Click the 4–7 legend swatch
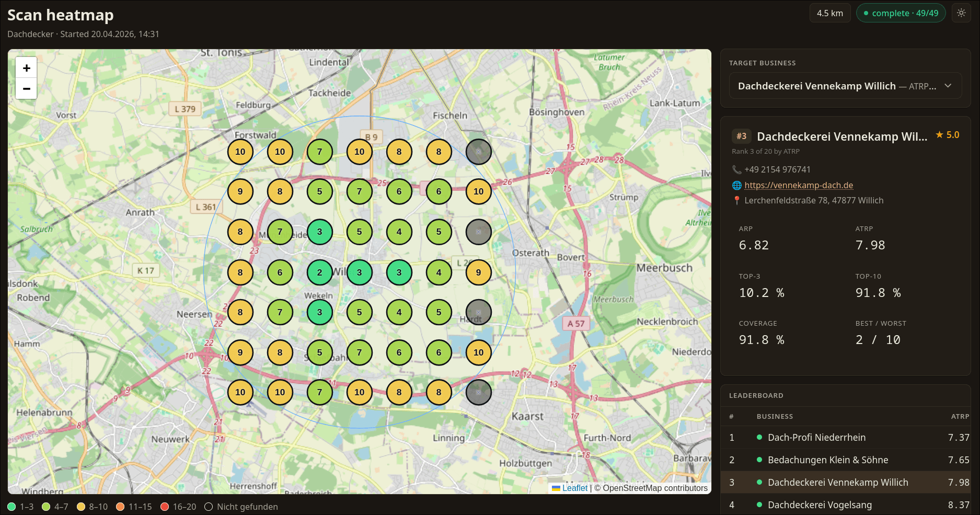The width and height of the screenshot is (980, 515). 46,507
